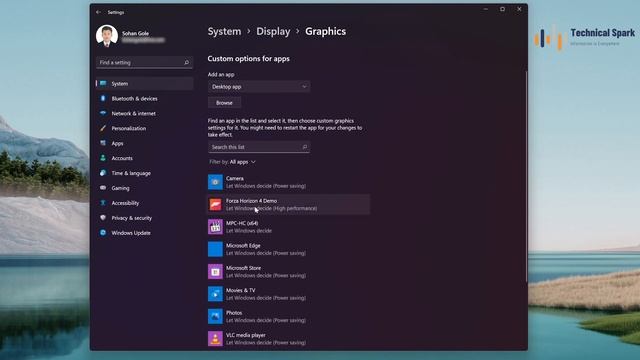Screen dimensions: 640x360
Task: Click the Browse button
Action: [x=224, y=103]
